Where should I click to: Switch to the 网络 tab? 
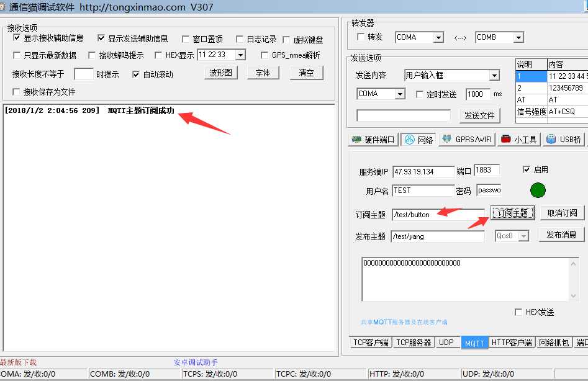[419, 140]
